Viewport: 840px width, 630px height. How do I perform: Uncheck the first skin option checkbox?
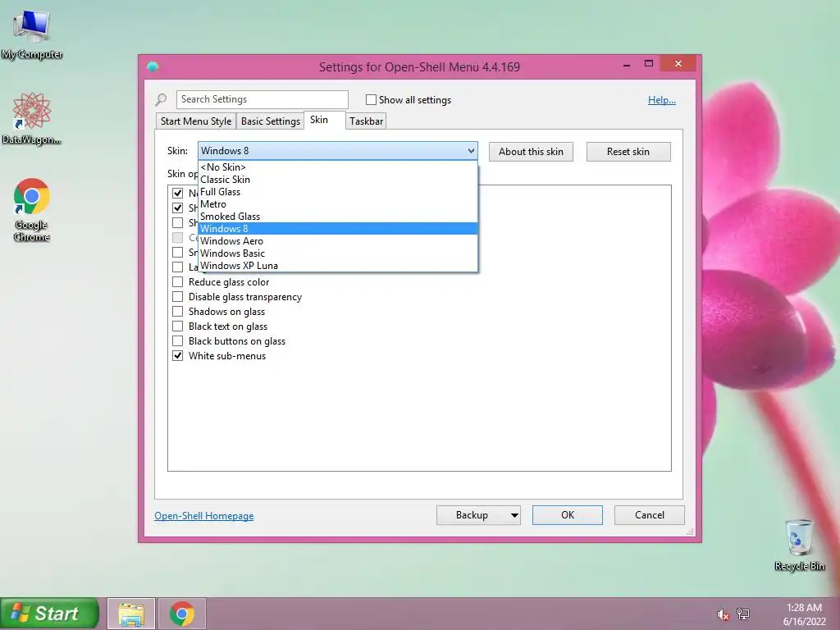pos(177,193)
